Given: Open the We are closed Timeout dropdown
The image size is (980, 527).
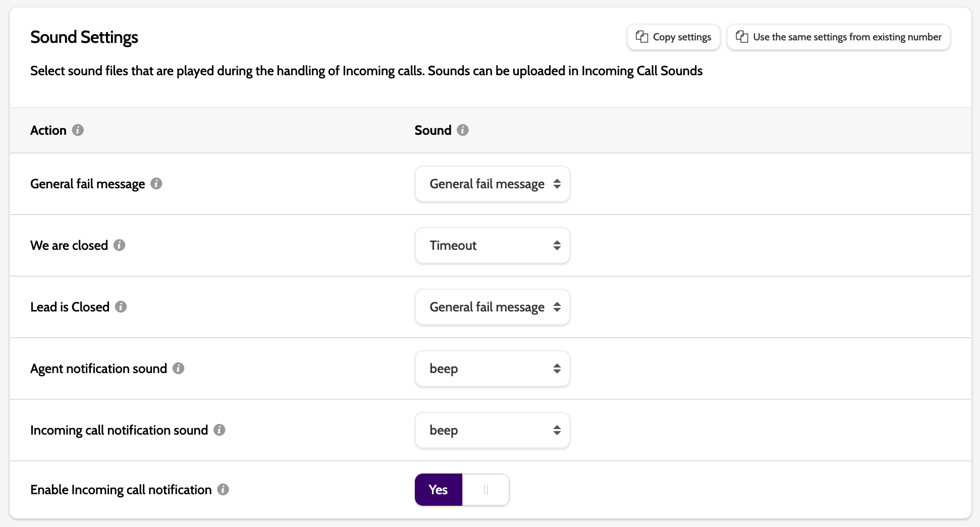Looking at the screenshot, I should (x=492, y=245).
